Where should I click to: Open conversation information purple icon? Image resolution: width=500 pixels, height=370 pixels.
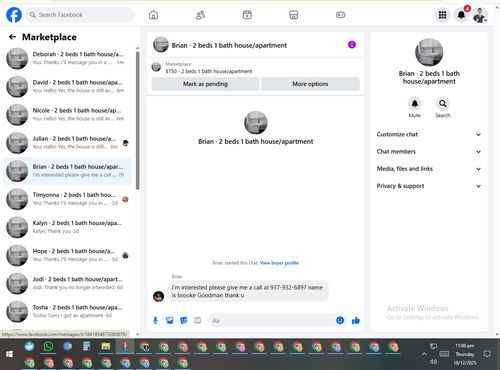[x=352, y=44]
